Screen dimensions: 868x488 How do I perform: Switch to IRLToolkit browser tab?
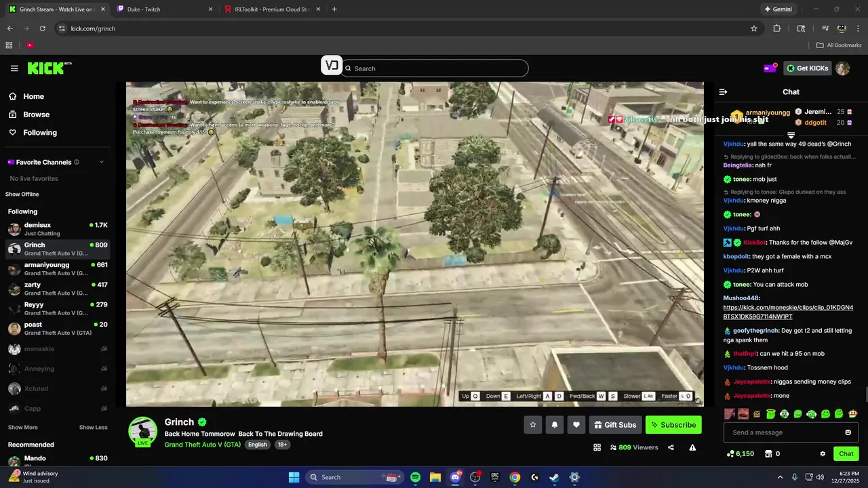click(x=271, y=9)
